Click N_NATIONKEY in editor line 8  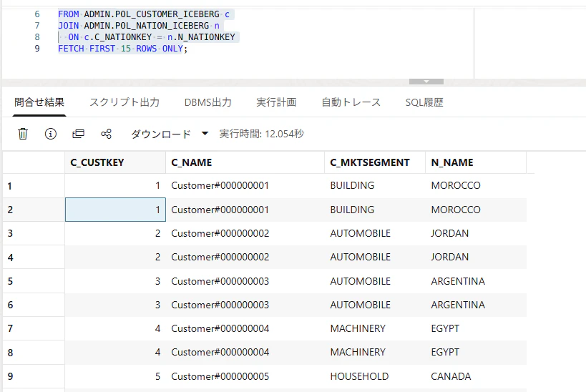point(206,37)
